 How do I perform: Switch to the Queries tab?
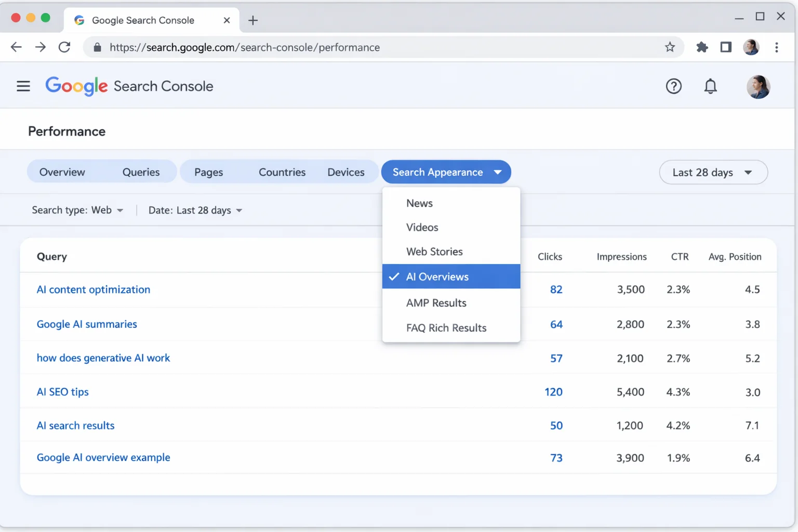coord(141,171)
